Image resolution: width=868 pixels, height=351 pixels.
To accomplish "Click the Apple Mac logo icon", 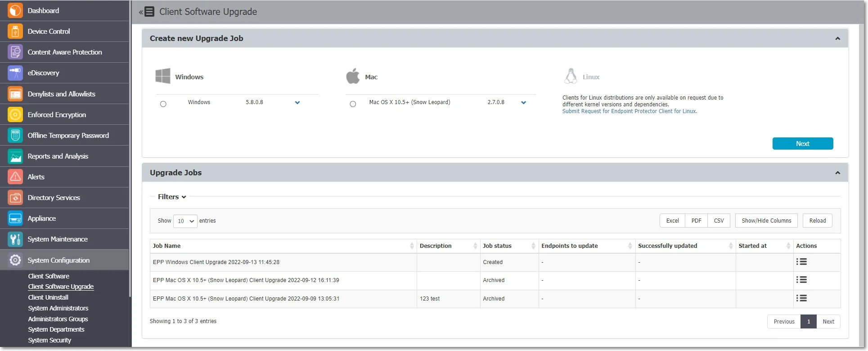I will coord(353,76).
